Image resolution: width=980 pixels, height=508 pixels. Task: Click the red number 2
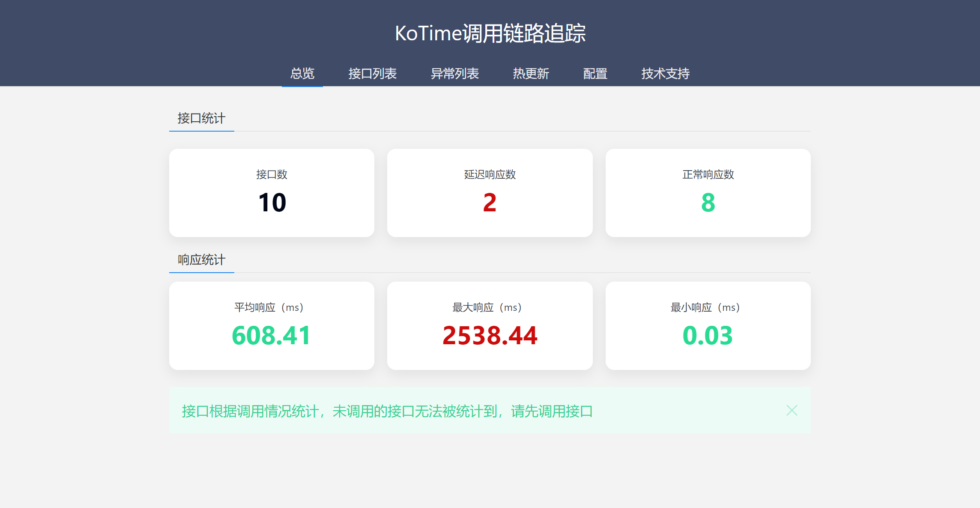tap(490, 202)
